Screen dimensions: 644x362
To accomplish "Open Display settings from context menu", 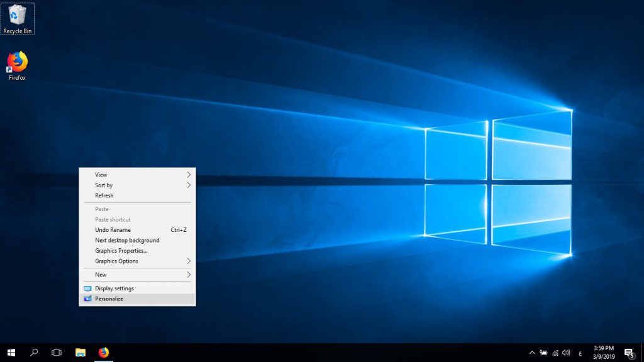I will [137, 288].
